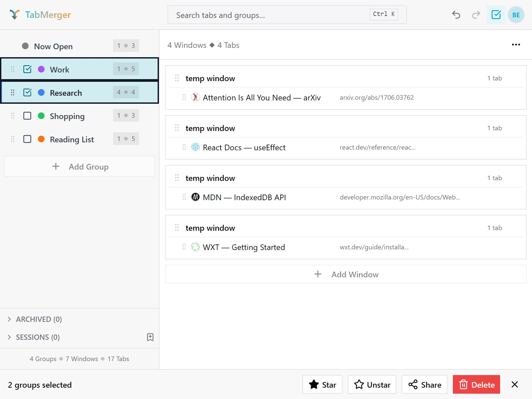Viewport: 532px width, 399px height.
Task: Uncheck the Research group checkbox
Action: tap(27, 92)
